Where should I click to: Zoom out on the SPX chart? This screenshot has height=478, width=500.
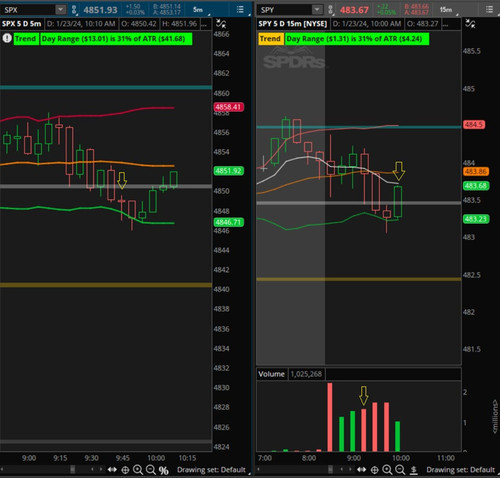tap(151, 470)
